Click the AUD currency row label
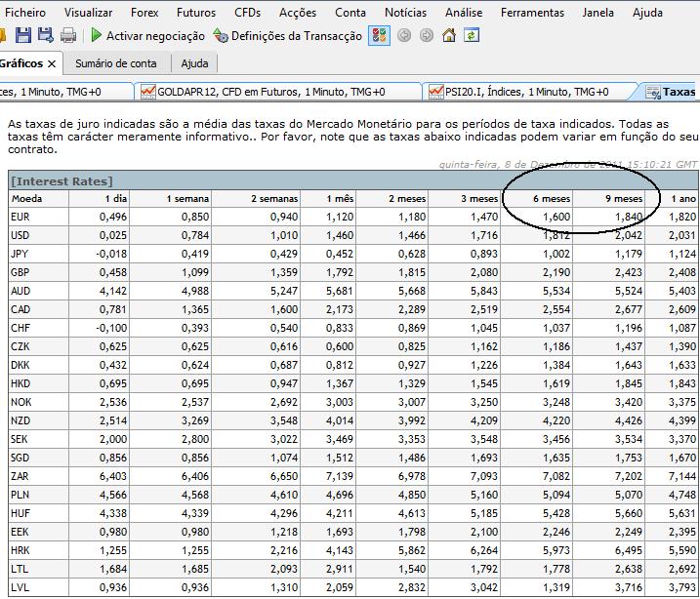This screenshot has width=700, height=599. (x=21, y=291)
